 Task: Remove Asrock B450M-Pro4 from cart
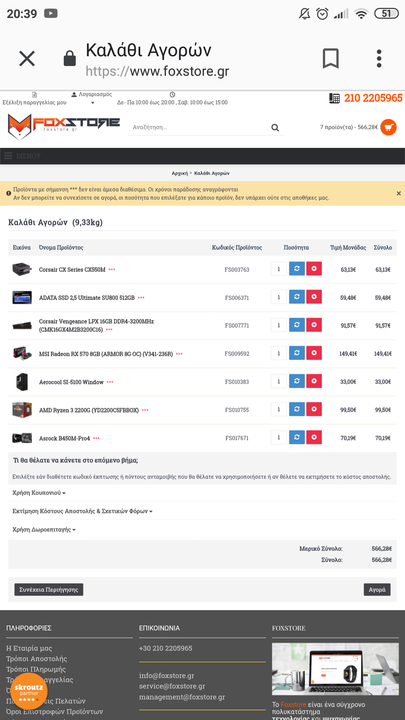point(314,437)
